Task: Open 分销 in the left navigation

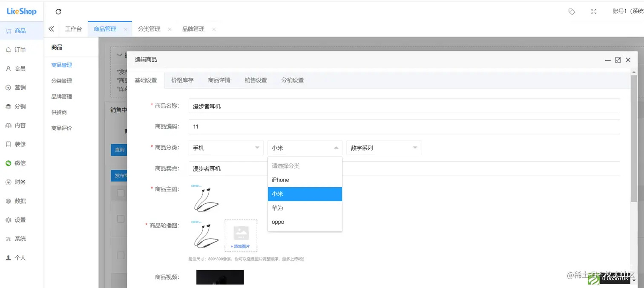Action: click(x=22, y=106)
